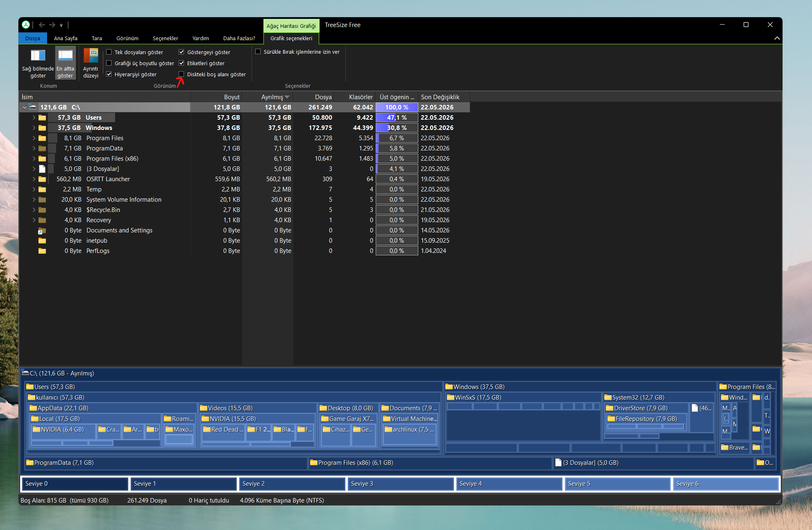Sort by the Ayrılmış column header

click(x=268, y=97)
